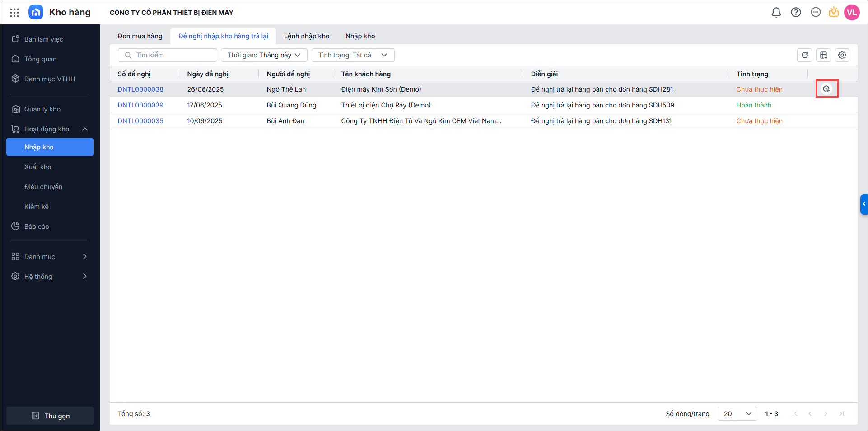Open the notifications bell
Screen dimensions: 868x431
pyautogui.click(x=776, y=13)
